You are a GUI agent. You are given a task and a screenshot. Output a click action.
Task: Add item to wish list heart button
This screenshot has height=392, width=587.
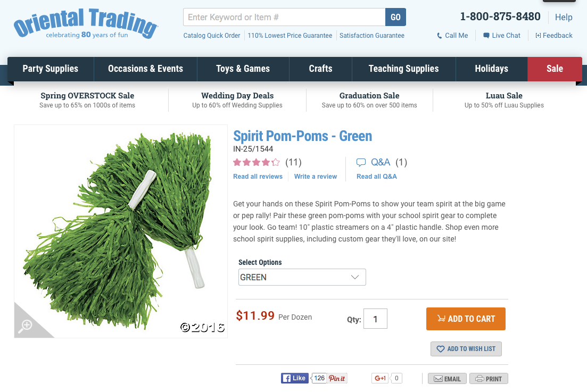point(466,348)
